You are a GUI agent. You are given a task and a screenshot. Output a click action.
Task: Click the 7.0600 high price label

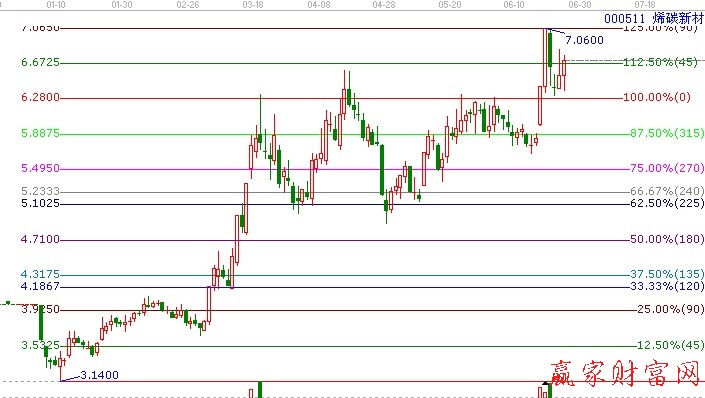pyautogui.click(x=584, y=40)
